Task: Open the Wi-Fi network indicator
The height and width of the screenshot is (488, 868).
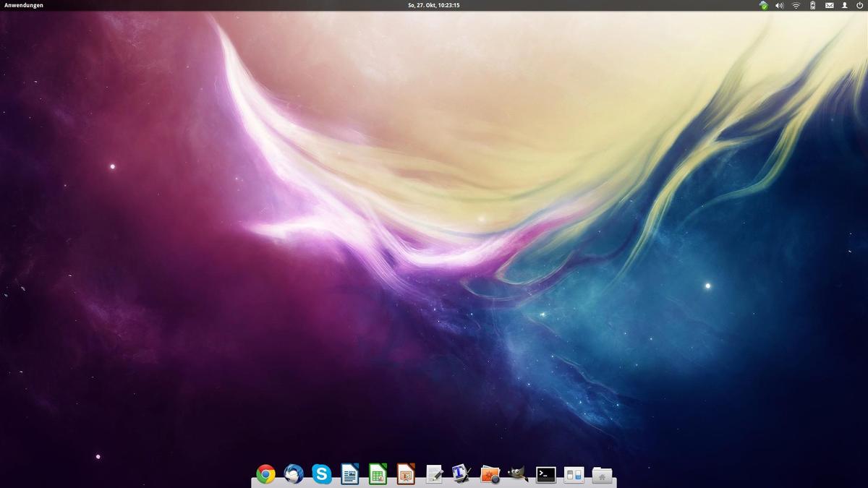Action: [796, 5]
